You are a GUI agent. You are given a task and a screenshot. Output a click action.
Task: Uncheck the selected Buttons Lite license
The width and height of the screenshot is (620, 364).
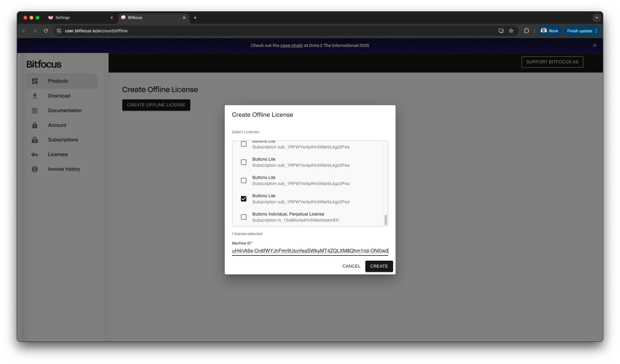coord(244,199)
